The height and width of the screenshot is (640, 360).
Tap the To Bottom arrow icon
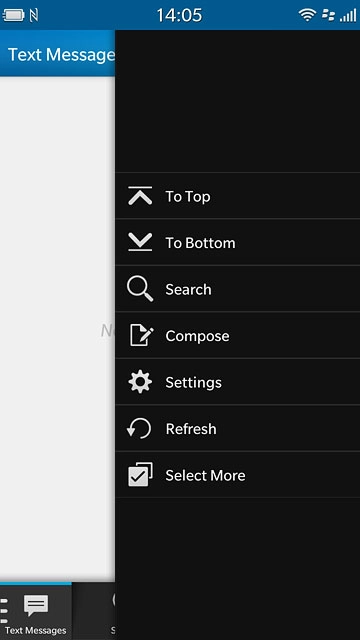pyautogui.click(x=140, y=242)
